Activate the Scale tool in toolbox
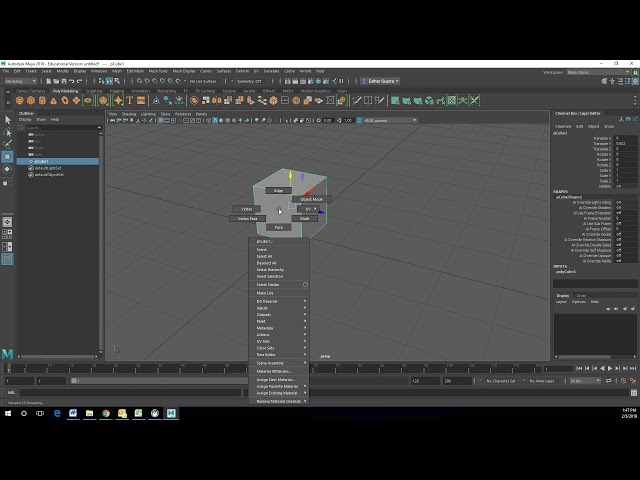This screenshot has height=480, width=640. coord(7,182)
